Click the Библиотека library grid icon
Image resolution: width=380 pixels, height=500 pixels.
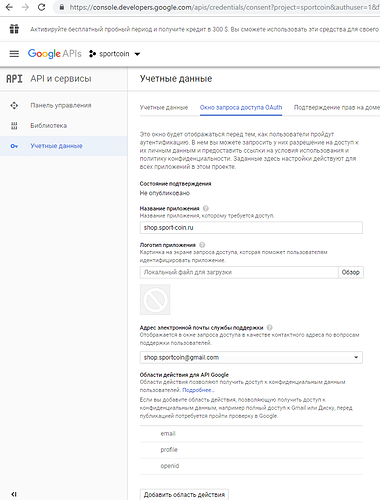pos(14,126)
